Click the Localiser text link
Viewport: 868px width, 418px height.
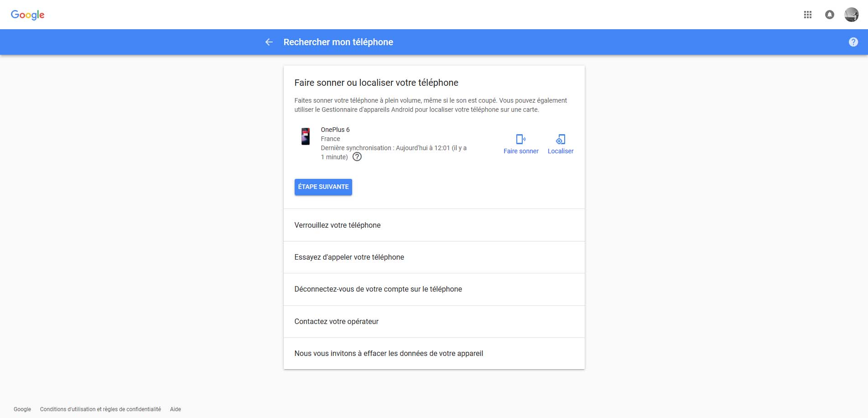point(561,151)
